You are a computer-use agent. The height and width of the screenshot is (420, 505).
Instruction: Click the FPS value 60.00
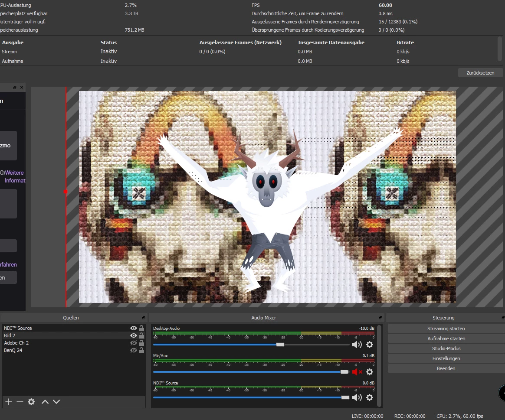pos(386,5)
